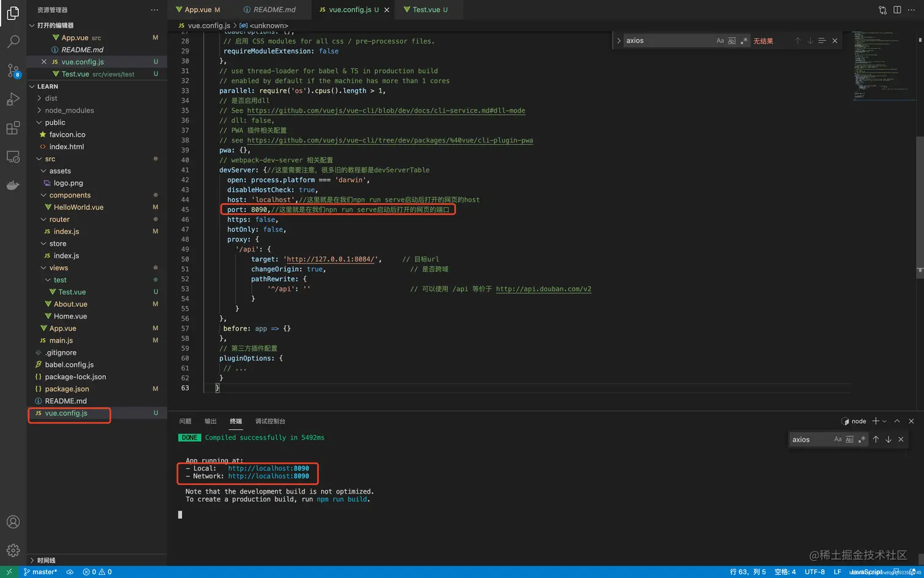The image size is (924, 578).
Task: Open explorer panel more actions ellipsis
Action: coord(155,10)
